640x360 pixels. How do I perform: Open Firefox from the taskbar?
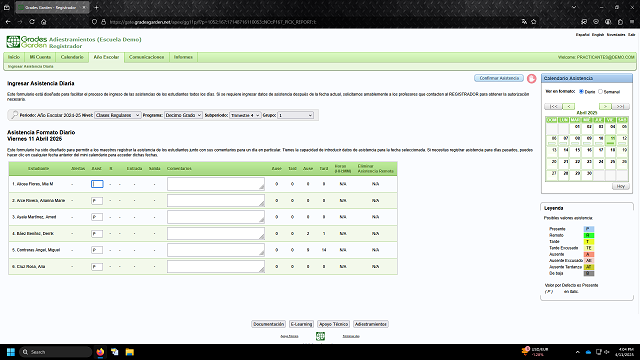pos(100,352)
